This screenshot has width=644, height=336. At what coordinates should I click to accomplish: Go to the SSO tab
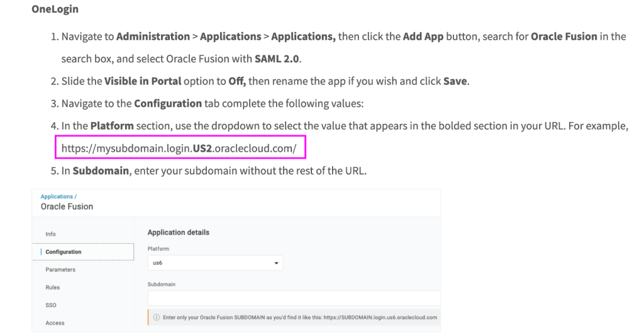tap(51, 305)
